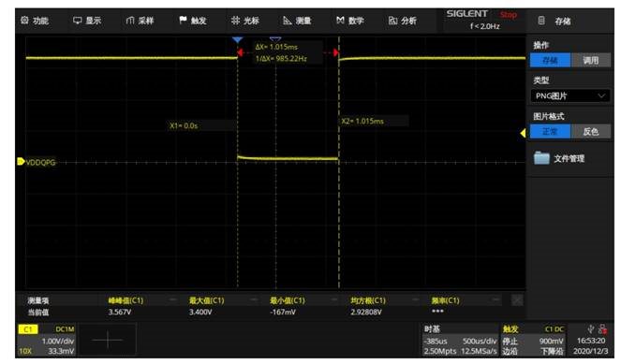The image size is (621, 364).
Task: Open the 数学 math menu icon
Action: point(340,20)
